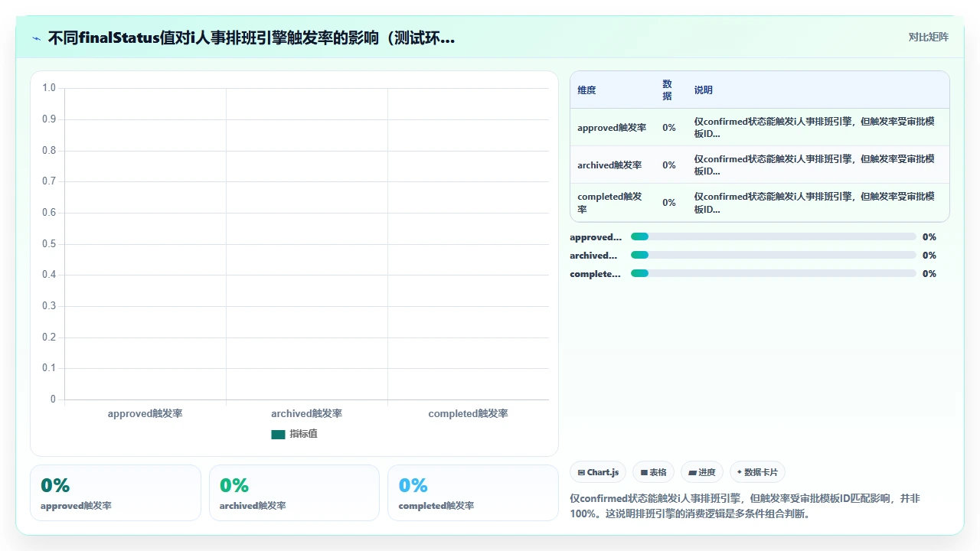The width and height of the screenshot is (980, 551).
Task: Select the 表格 tag chip
Action: pyautogui.click(x=653, y=472)
